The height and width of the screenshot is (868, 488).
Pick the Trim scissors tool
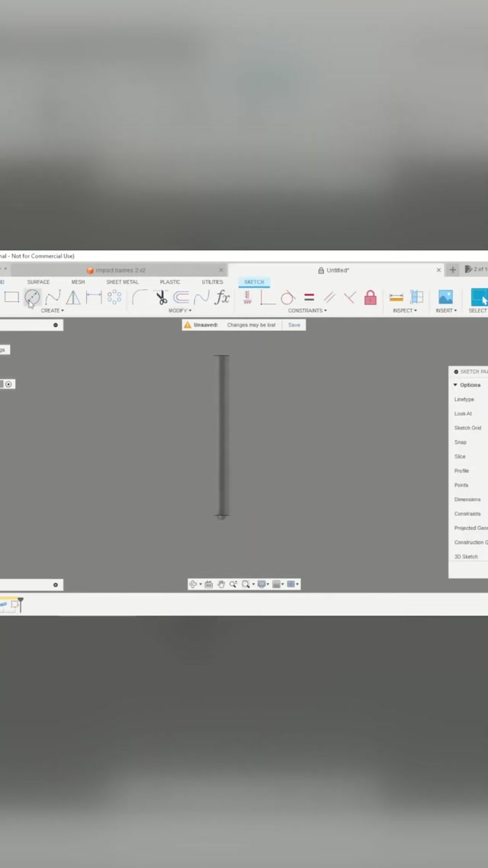(161, 297)
